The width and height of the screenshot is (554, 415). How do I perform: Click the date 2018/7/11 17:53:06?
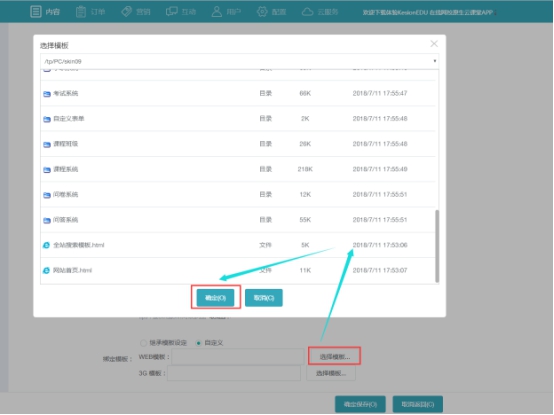(x=380, y=245)
